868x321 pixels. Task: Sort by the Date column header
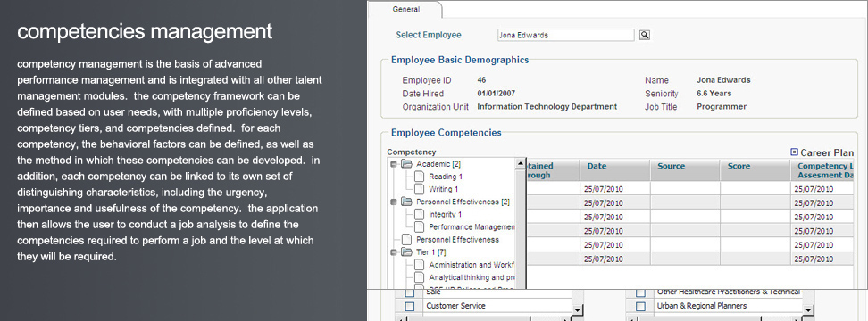pos(597,167)
